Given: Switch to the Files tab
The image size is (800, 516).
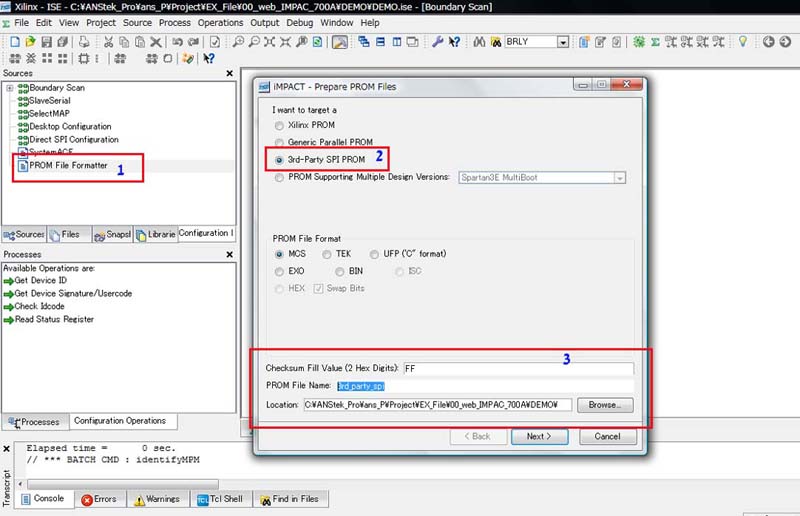Looking at the screenshot, I should point(69,234).
